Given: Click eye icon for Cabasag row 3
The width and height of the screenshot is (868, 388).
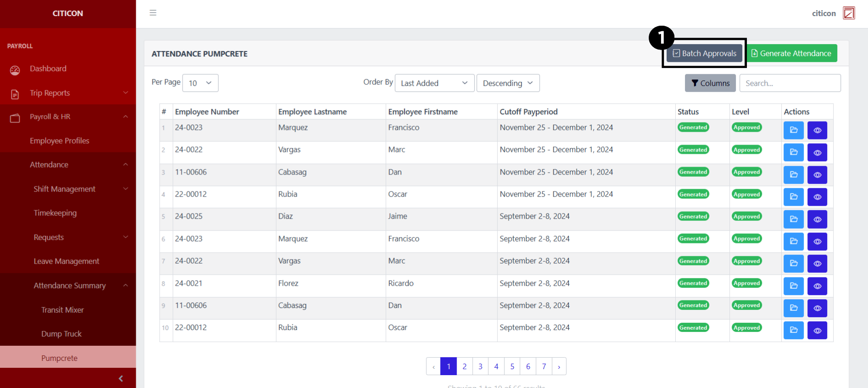Looking at the screenshot, I should [x=817, y=174].
